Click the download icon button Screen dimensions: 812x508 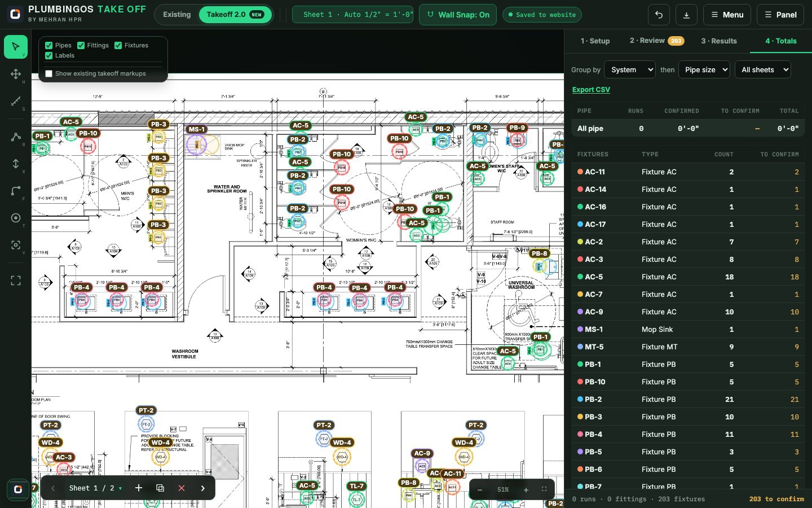coord(686,15)
